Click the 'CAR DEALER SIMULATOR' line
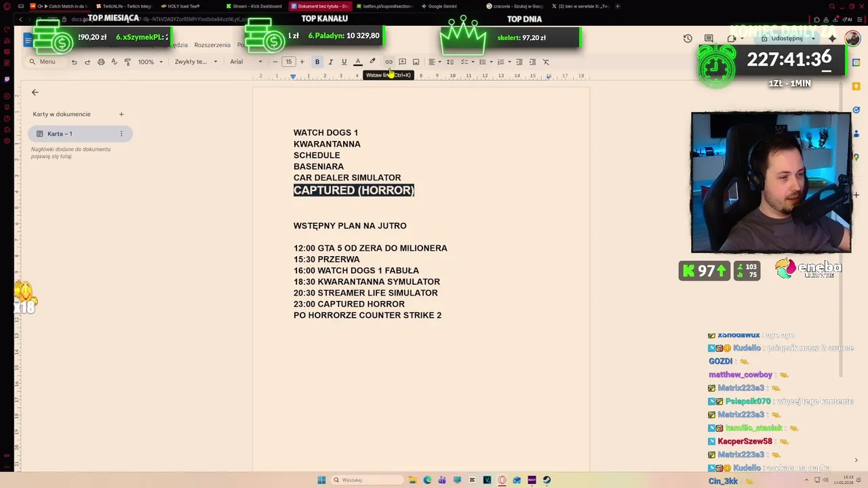868x488 pixels. tap(347, 178)
